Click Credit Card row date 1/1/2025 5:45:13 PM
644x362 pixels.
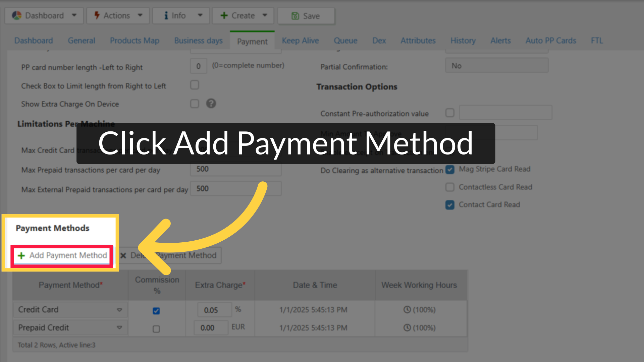coord(313,310)
